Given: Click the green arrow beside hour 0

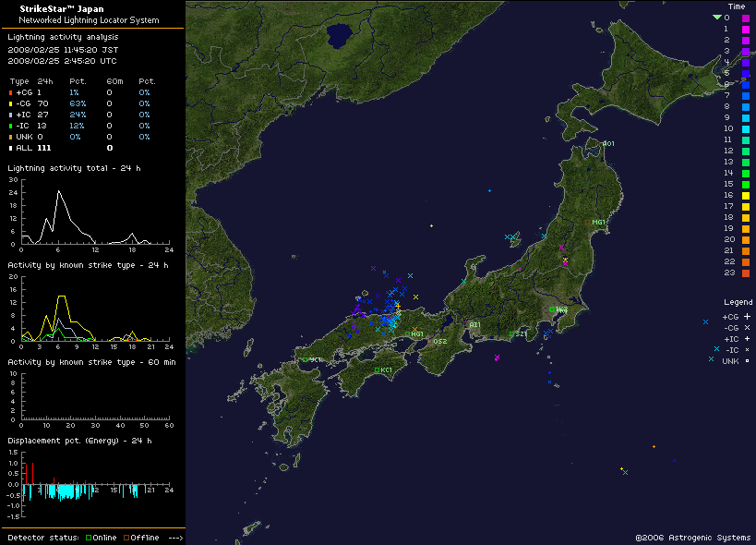Looking at the screenshot, I should click(x=718, y=17).
